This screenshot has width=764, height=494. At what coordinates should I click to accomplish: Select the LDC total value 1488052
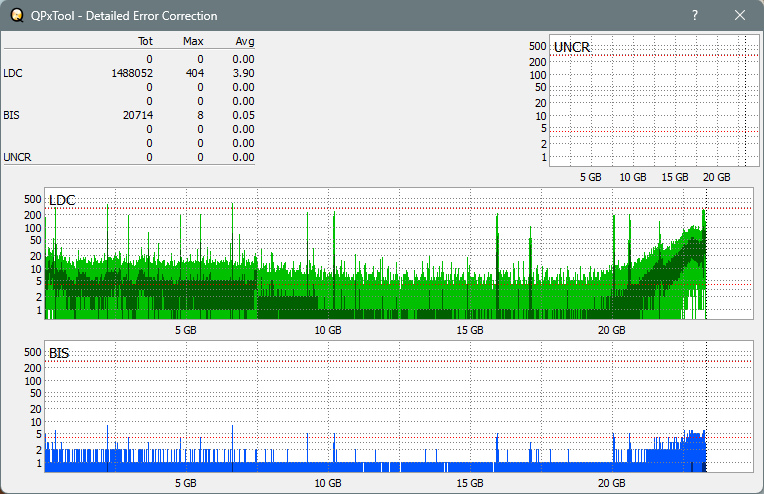point(132,73)
